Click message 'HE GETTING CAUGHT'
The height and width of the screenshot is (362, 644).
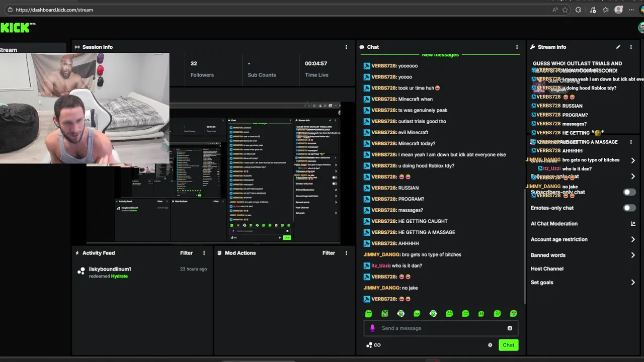click(x=423, y=221)
